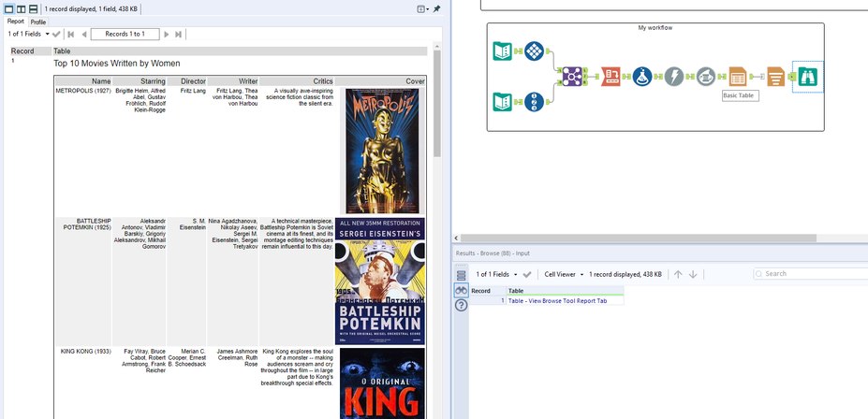Select the Report tab
The height and width of the screenshot is (419, 868).
pyautogui.click(x=16, y=22)
